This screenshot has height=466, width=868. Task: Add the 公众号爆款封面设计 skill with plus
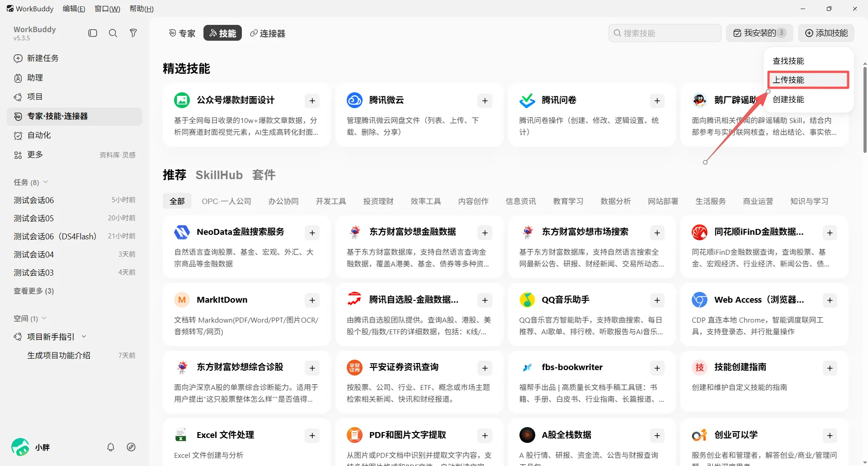point(312,101)
